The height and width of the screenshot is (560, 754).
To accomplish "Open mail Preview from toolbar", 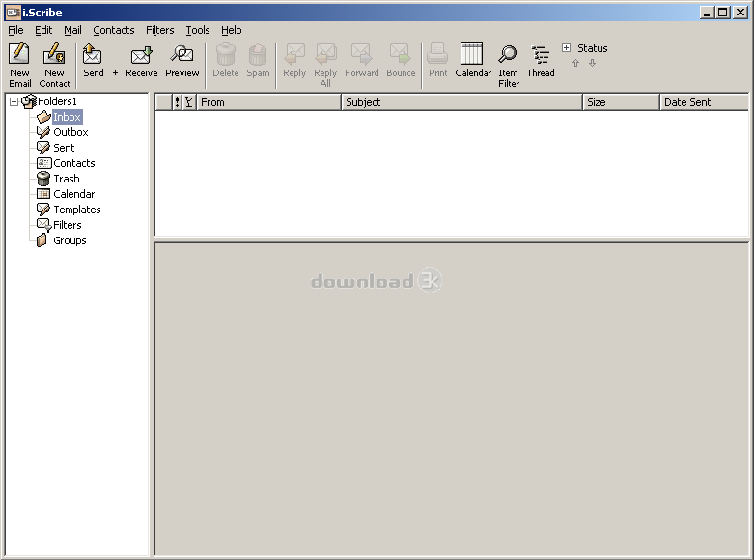I will (182, 60).
